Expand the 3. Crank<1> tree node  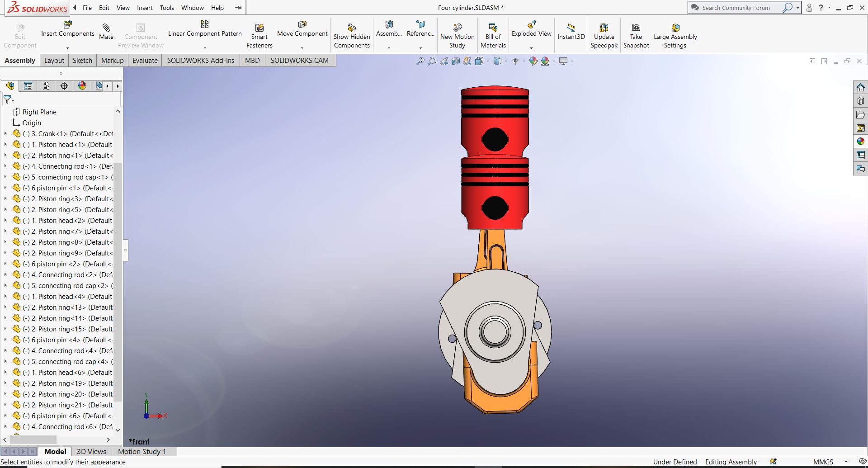5,134
